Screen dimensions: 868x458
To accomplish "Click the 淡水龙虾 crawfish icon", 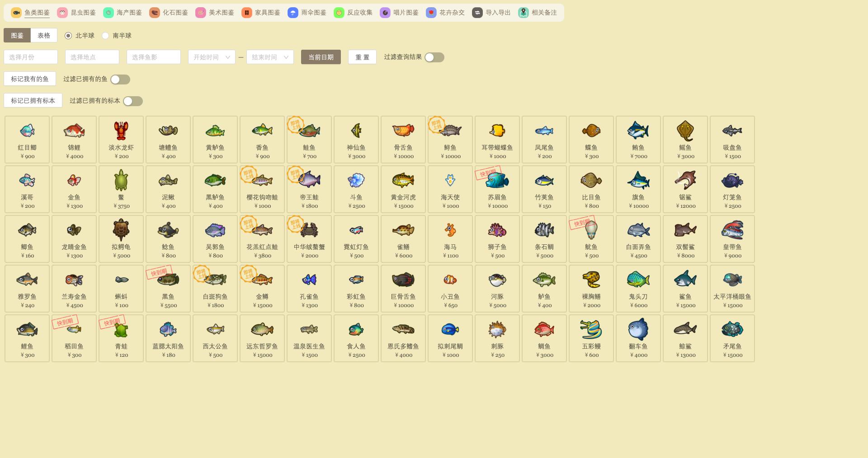I will coord(121,131).
